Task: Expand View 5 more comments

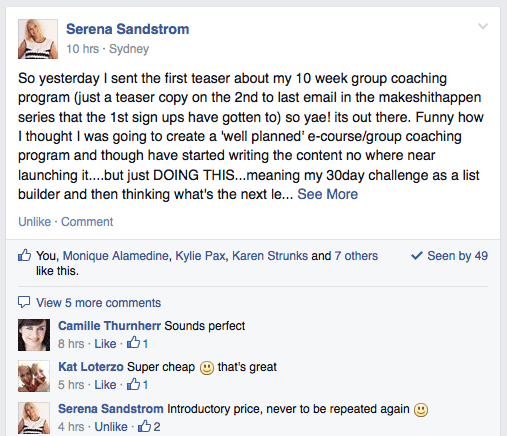Action: pos(98,303)
